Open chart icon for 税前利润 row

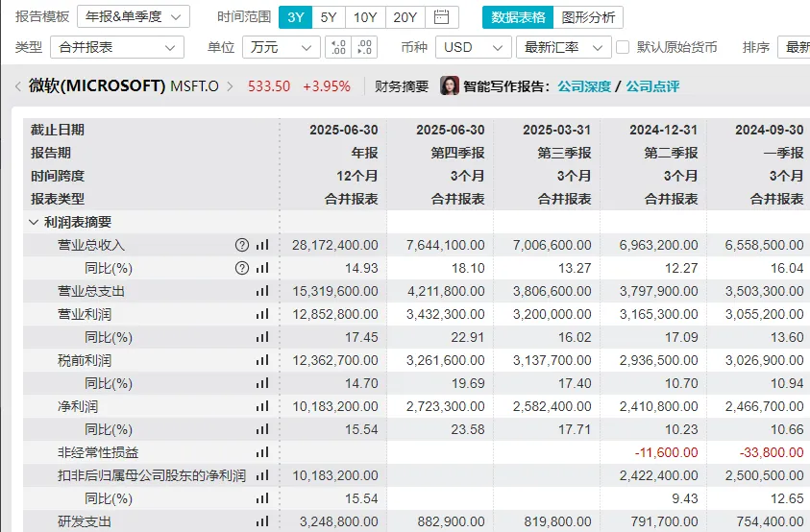click(262, 360)
